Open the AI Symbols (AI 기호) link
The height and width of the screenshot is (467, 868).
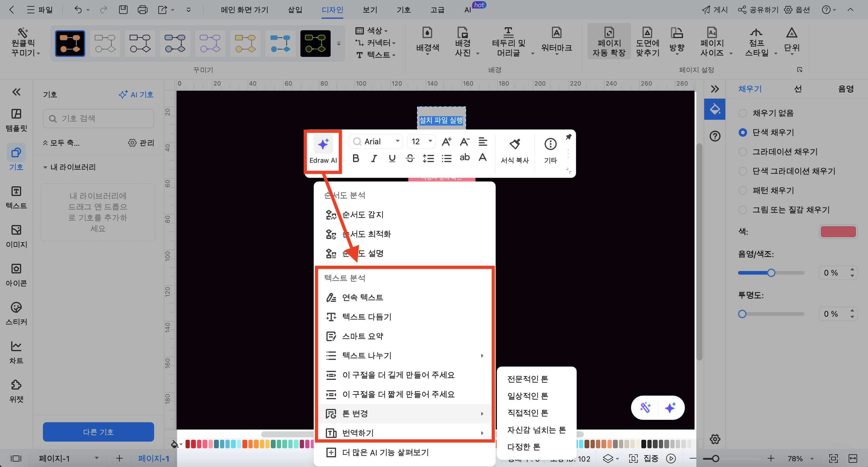click(x=136, y=95)
